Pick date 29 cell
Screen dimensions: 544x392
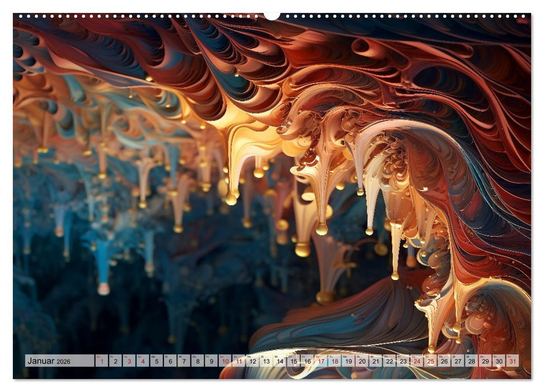[x=485, y=361]
